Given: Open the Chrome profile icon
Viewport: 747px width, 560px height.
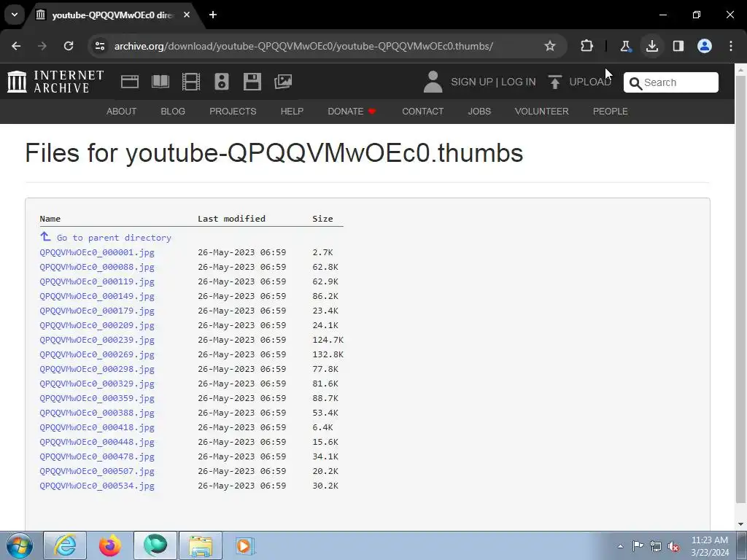Looking at the screenshot, I should pyautogui.click(x=705, y=46).
